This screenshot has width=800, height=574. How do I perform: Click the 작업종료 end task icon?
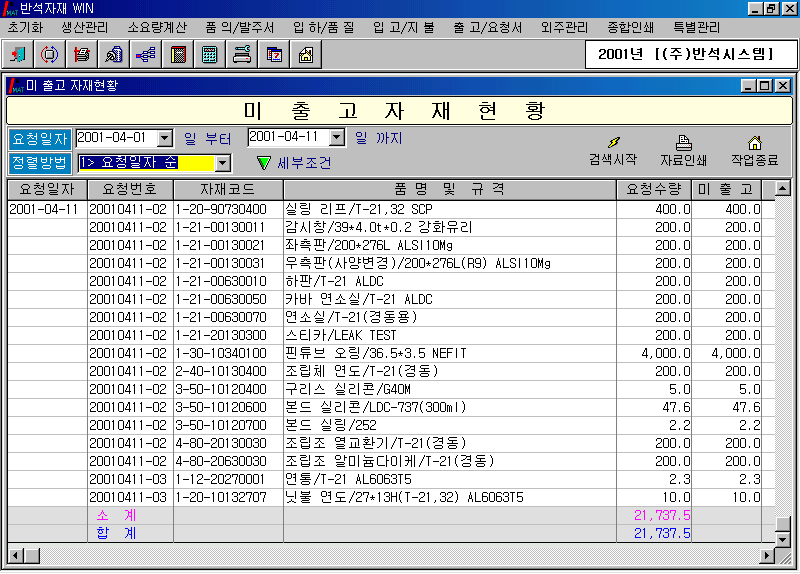coord(754,150)
